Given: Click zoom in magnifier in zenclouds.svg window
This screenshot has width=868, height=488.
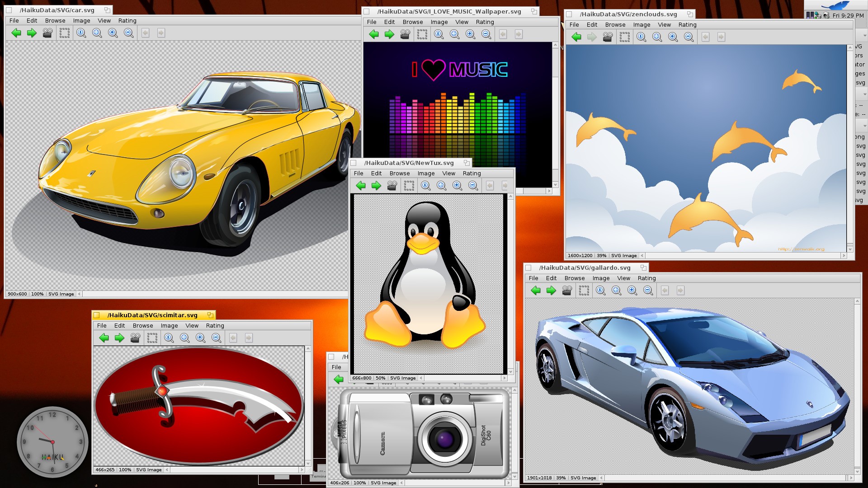Looking at the screenshot, I should pyautogui.click(x=673, y=37).
